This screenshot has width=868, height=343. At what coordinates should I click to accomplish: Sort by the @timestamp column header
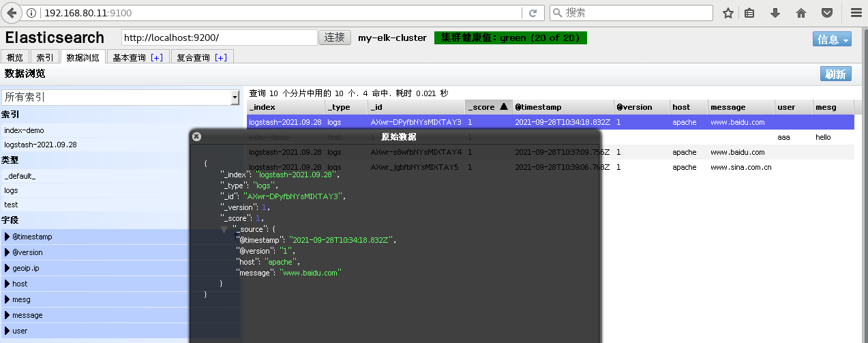[563, 107]
